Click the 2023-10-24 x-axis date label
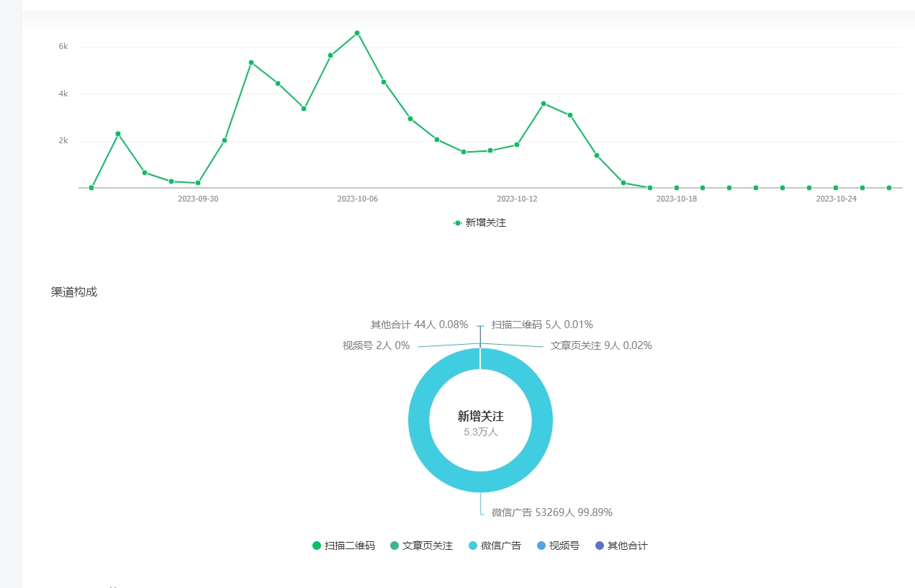The image size is (915, 588). (836, 199)
